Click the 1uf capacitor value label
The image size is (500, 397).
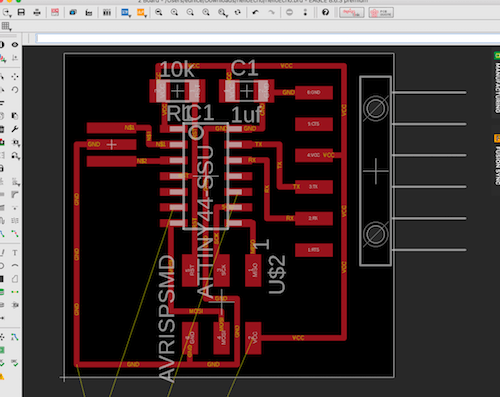246,115
